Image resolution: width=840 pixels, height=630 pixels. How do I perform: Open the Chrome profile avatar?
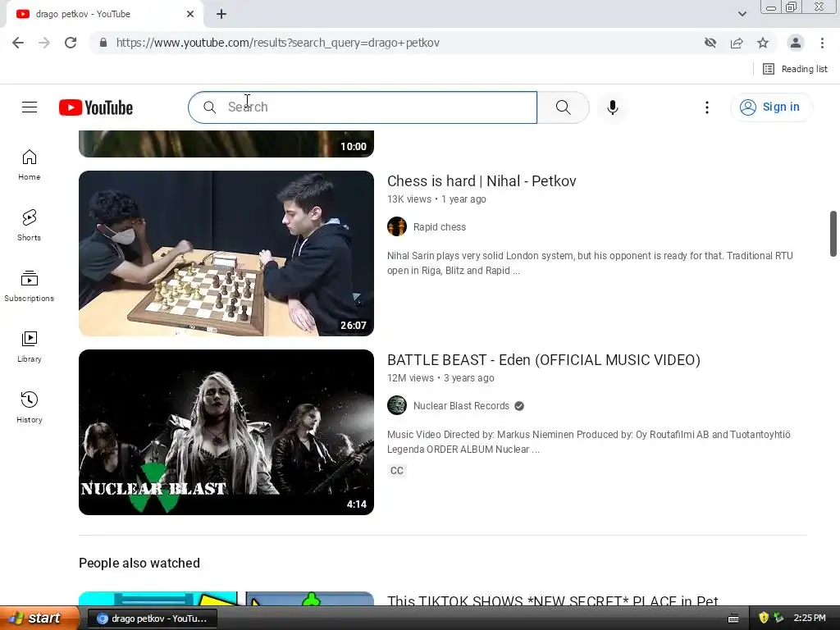point(796,43)
